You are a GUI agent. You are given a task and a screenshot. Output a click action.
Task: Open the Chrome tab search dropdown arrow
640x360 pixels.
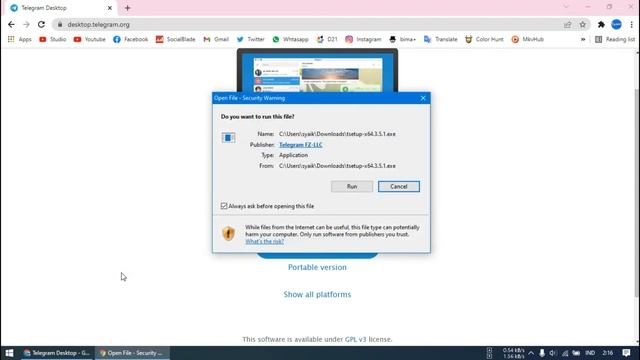tap(566, 7)
